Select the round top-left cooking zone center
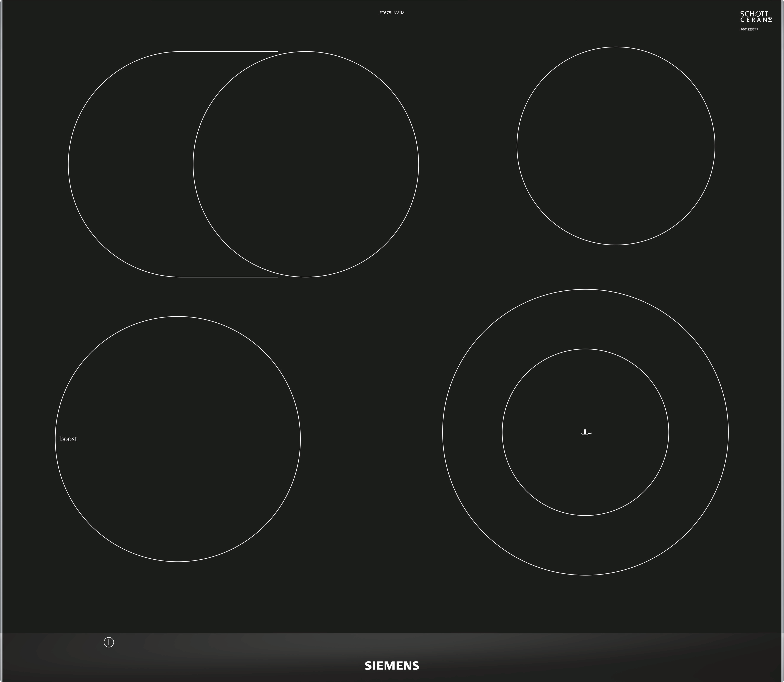784x682 pixels. click(306, 164)
